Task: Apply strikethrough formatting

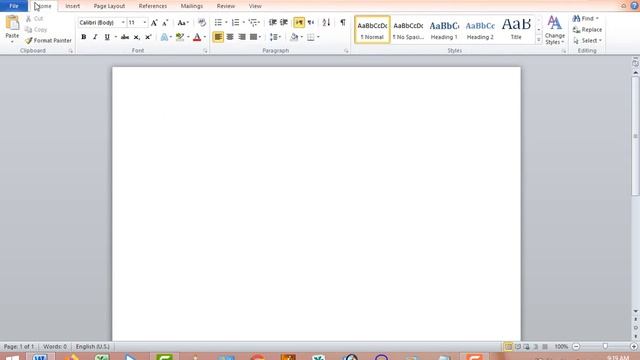Action: coord(125,37)
